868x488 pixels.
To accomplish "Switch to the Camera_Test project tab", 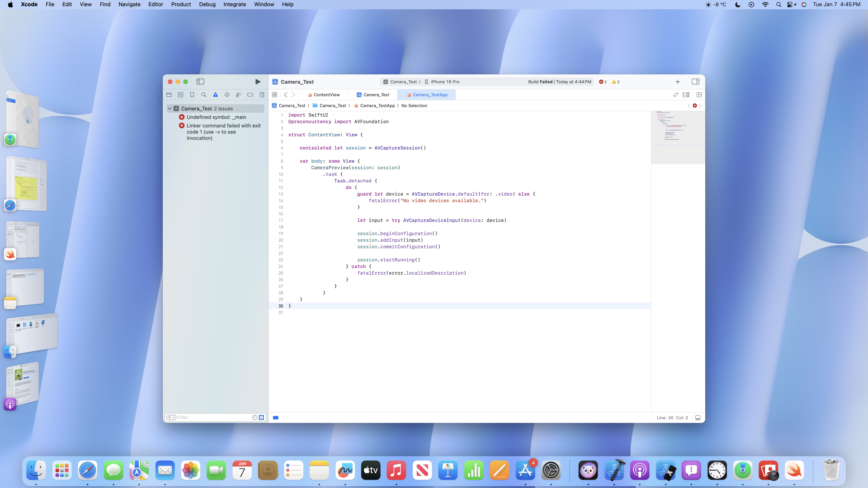I will pos(373,95).
